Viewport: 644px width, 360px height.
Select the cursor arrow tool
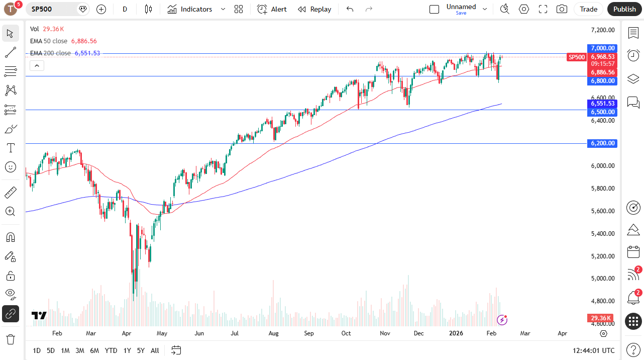(11, 34)
